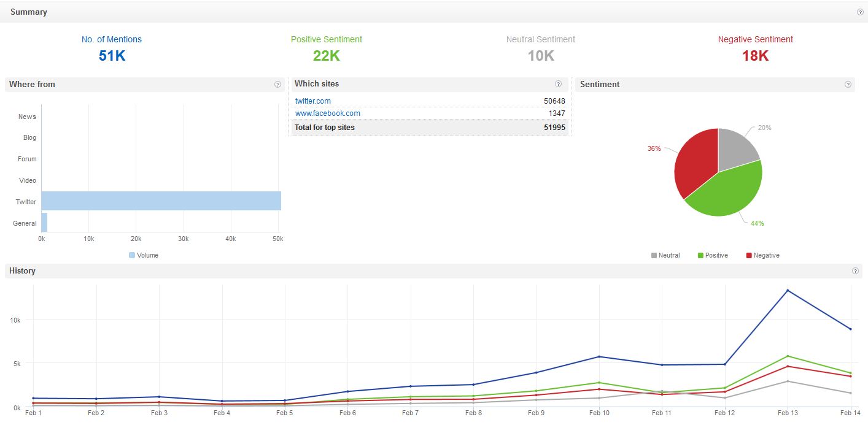Screen dimensions: 868x425
Task: Click the Which sites help icon
Action: 558,84
